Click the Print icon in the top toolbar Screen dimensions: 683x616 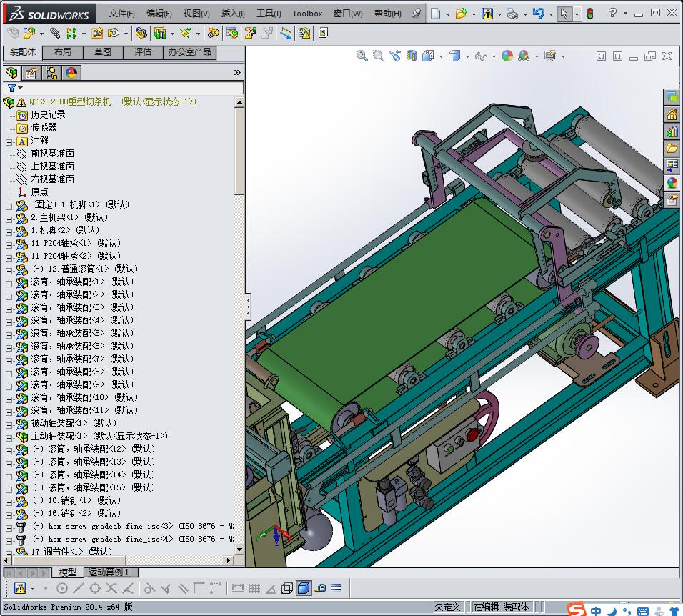pos(512,14)
